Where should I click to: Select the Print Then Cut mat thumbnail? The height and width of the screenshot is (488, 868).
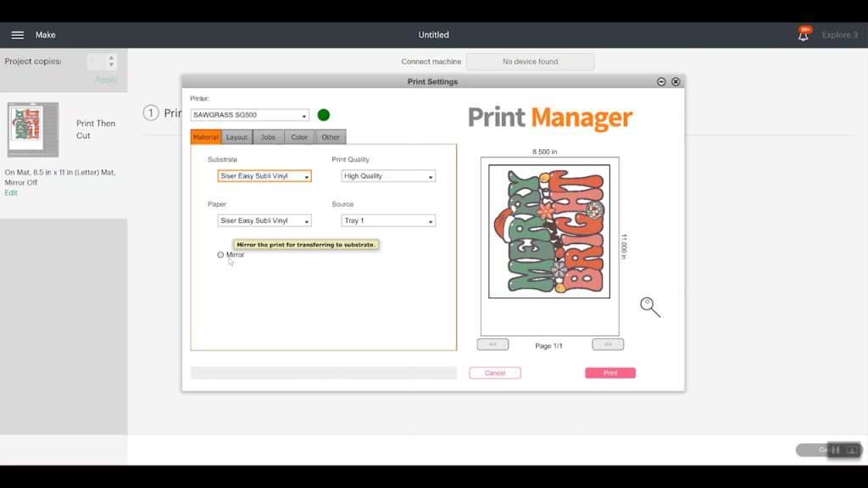pos(33,130)
